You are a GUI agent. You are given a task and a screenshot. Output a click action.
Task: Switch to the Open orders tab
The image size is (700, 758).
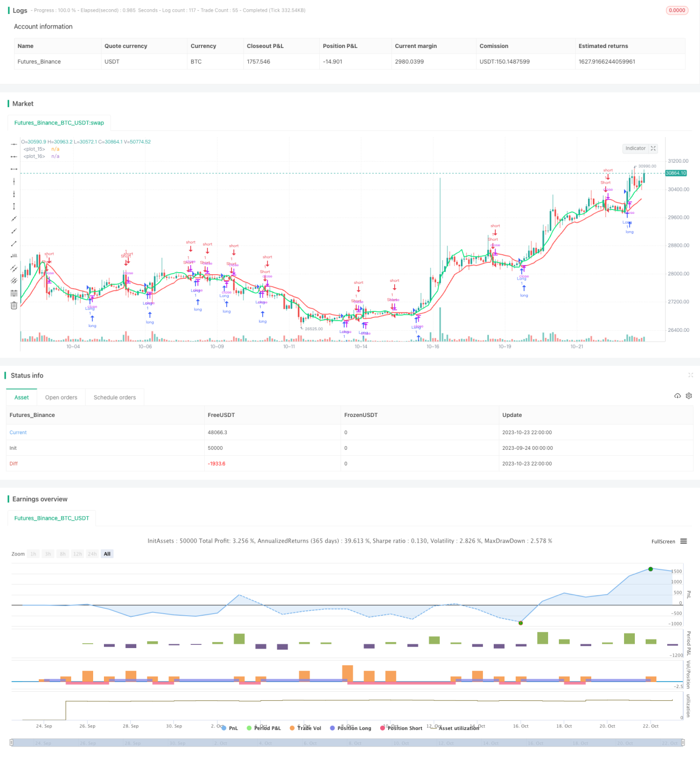61,398
